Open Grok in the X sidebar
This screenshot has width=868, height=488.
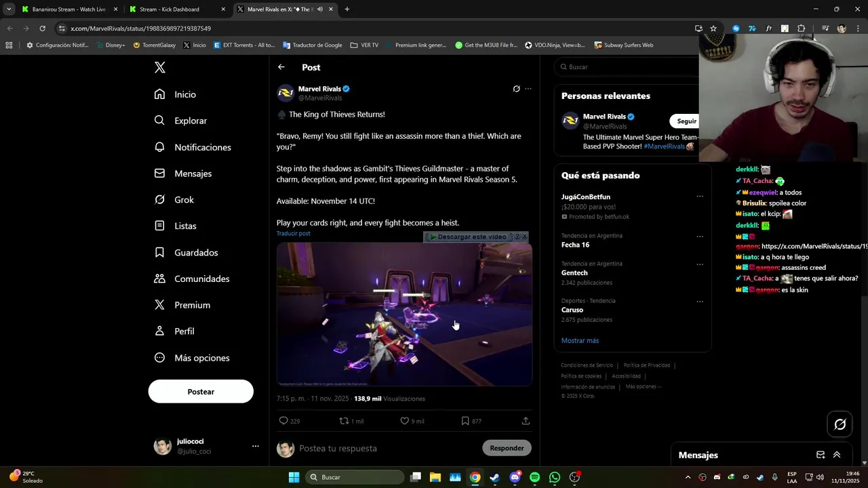point(174,200)
